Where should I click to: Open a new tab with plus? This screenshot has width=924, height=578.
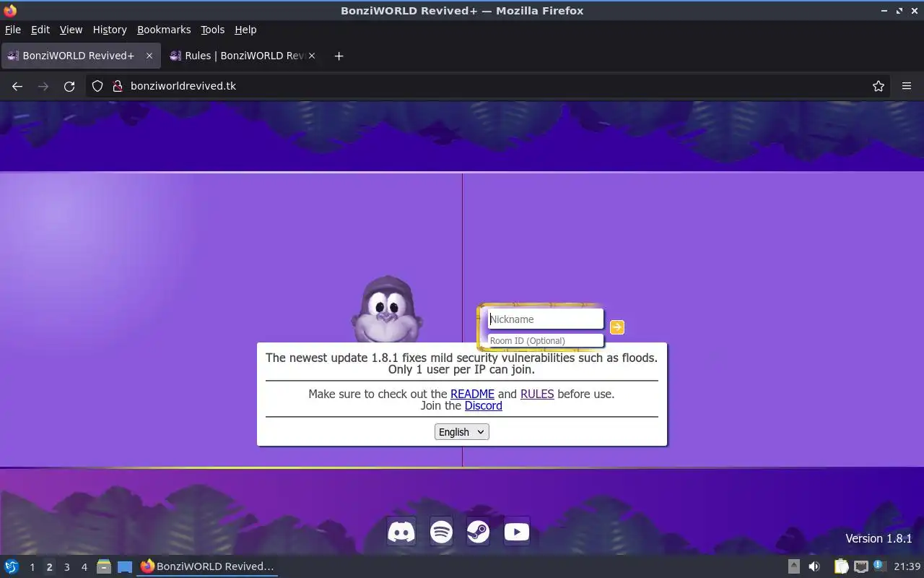339,56
